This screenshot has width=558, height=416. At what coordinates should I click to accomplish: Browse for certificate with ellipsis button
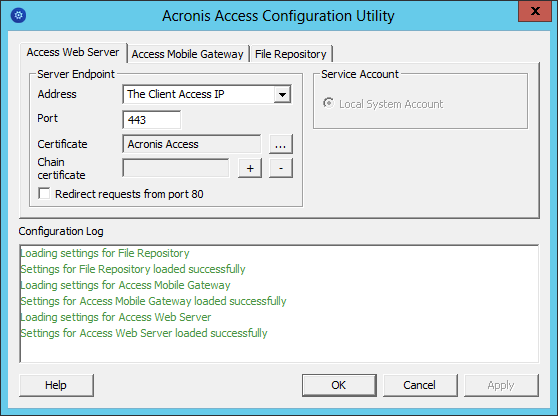pos(281,144)
